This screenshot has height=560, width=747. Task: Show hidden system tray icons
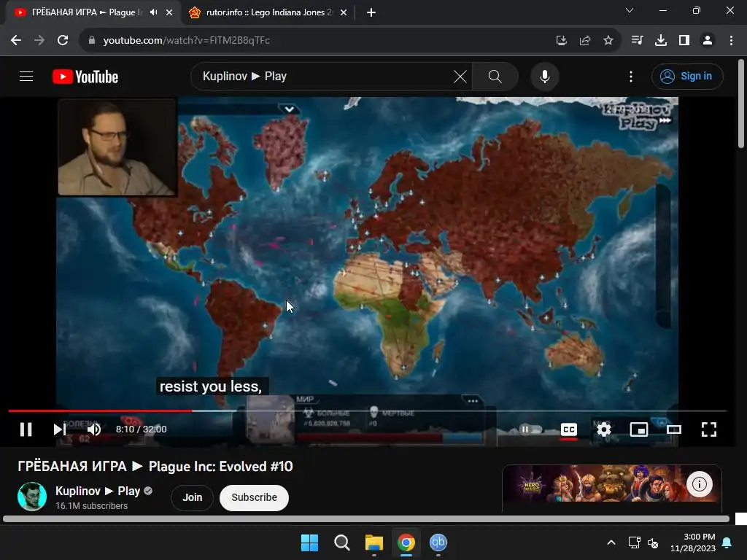pyautogui.click(x=611, y=542)
